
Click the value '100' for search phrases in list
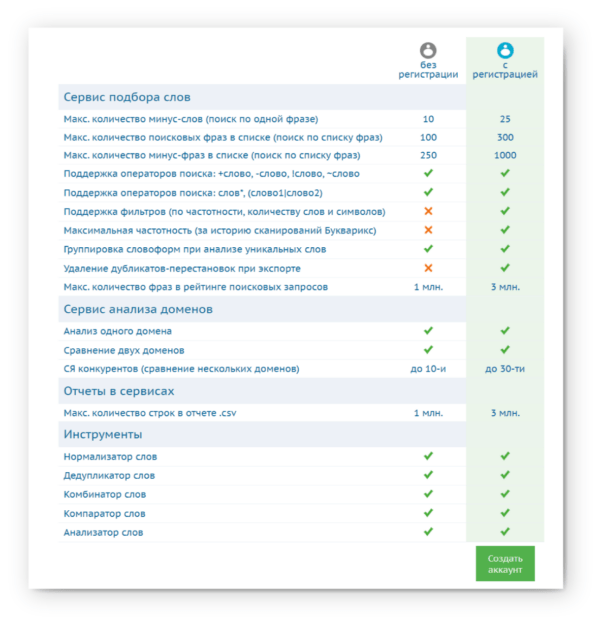tap(428, 138)
